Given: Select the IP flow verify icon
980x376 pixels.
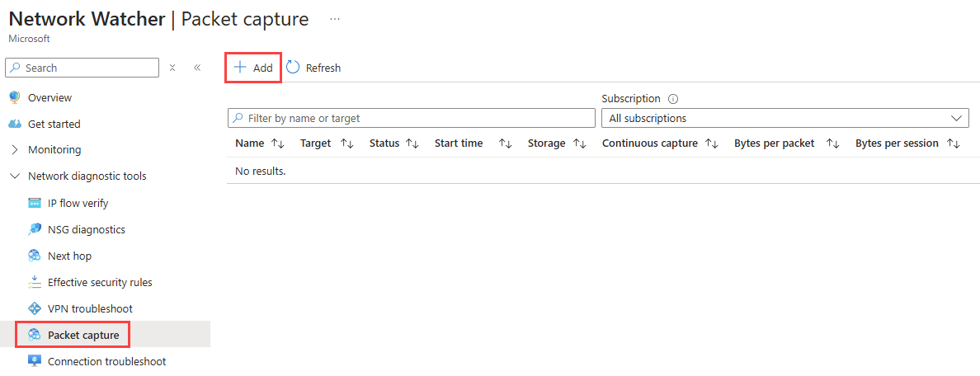Looking at the screenshot, I should coord(35,203).
